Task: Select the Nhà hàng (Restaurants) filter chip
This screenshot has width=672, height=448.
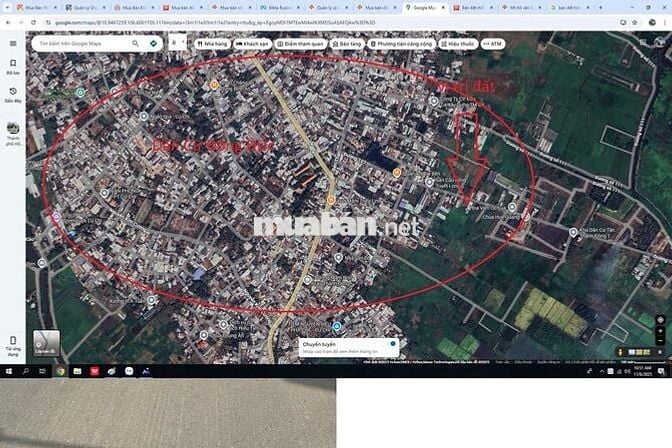Action: 213,44
